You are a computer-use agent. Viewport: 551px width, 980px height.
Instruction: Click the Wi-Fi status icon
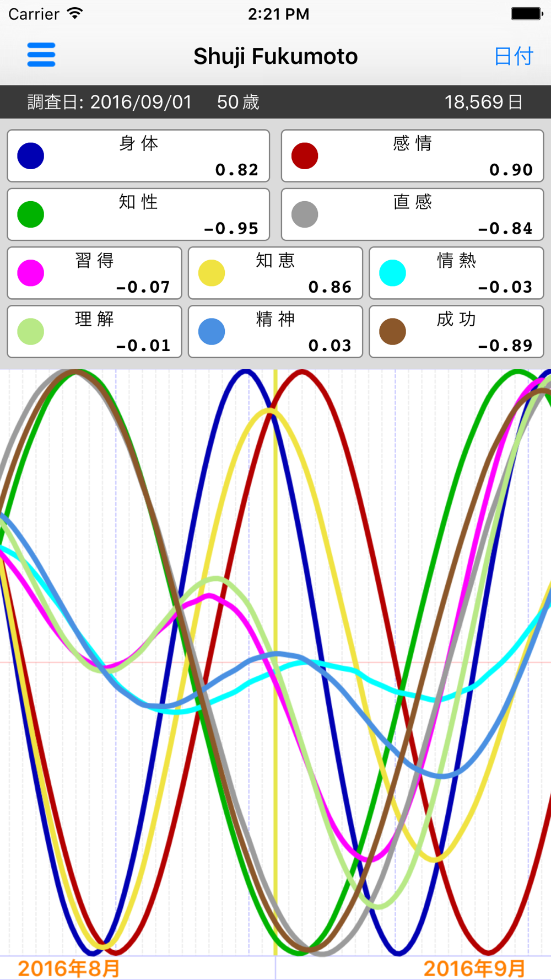click(75, 14)
